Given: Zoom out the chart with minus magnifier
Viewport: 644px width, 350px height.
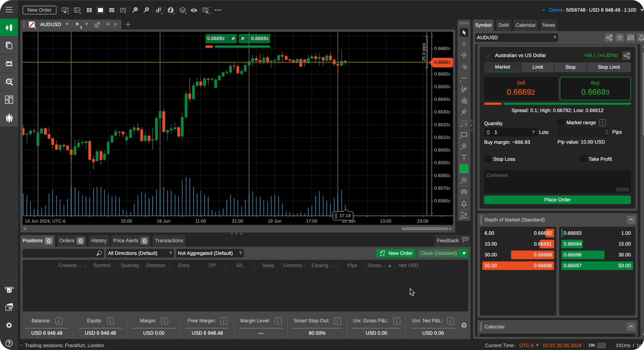Looking at the screenshot, I should point(135,10).
